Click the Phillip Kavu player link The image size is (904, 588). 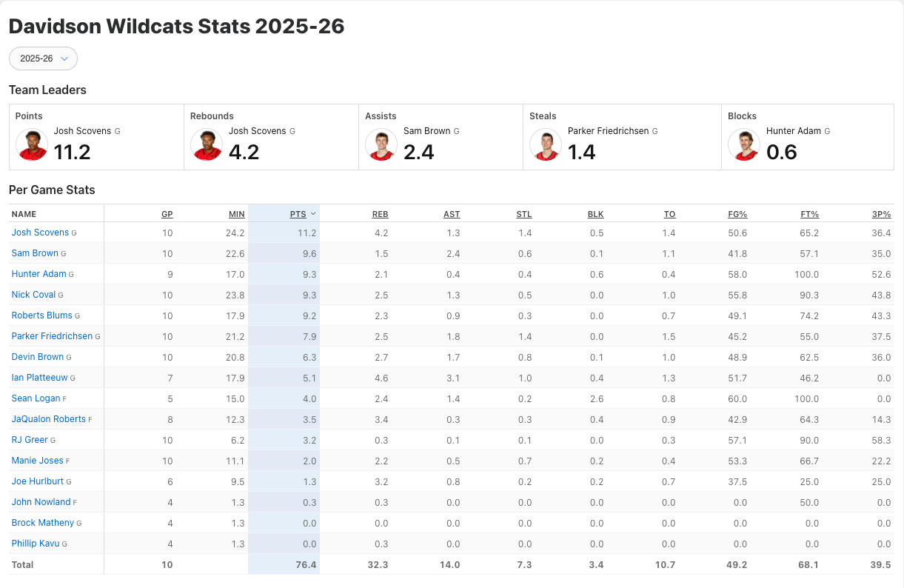[x=35, y=544]
